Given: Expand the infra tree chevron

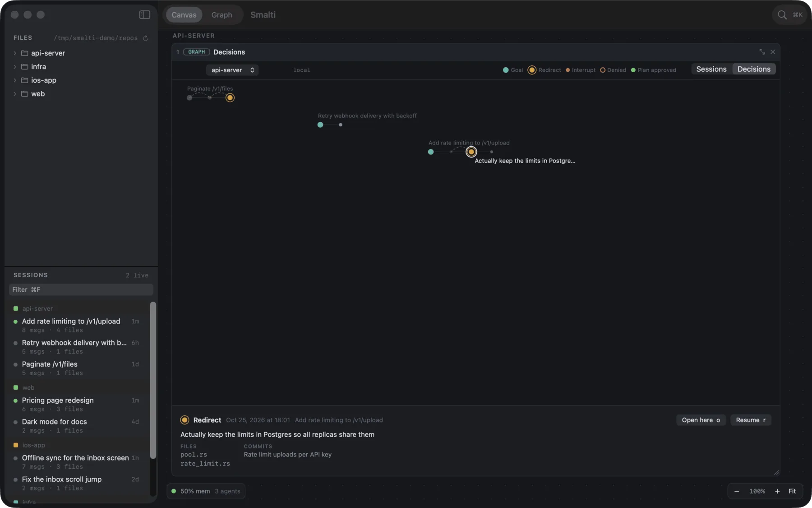Looking at the screenshot, I should 15,66.
